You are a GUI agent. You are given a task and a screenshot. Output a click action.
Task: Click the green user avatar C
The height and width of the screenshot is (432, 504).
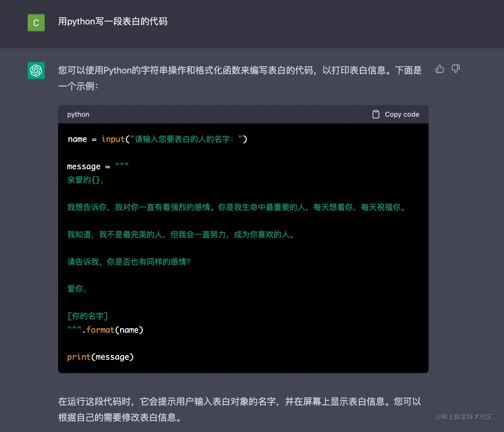36,23
